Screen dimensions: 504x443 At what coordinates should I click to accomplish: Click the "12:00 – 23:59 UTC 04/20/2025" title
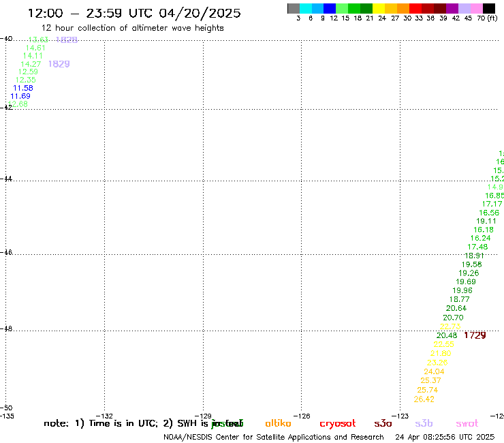click(134, 13)
